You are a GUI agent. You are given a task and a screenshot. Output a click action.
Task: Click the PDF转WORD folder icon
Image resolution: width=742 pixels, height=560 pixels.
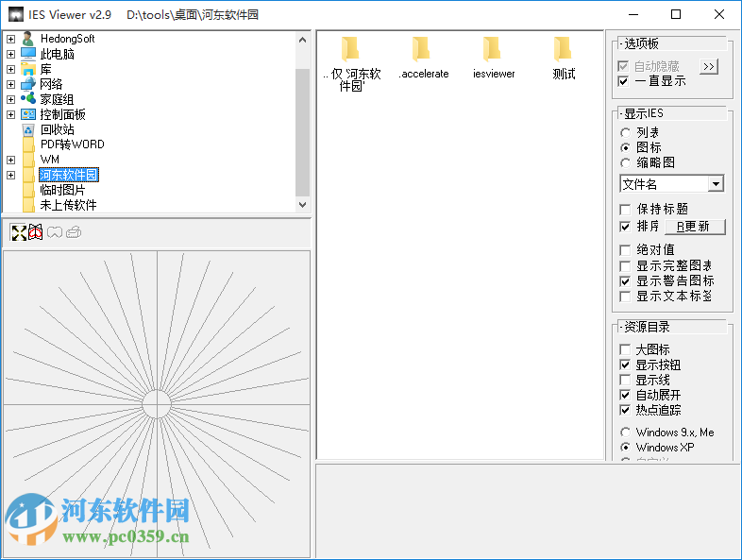pos(28,144)
